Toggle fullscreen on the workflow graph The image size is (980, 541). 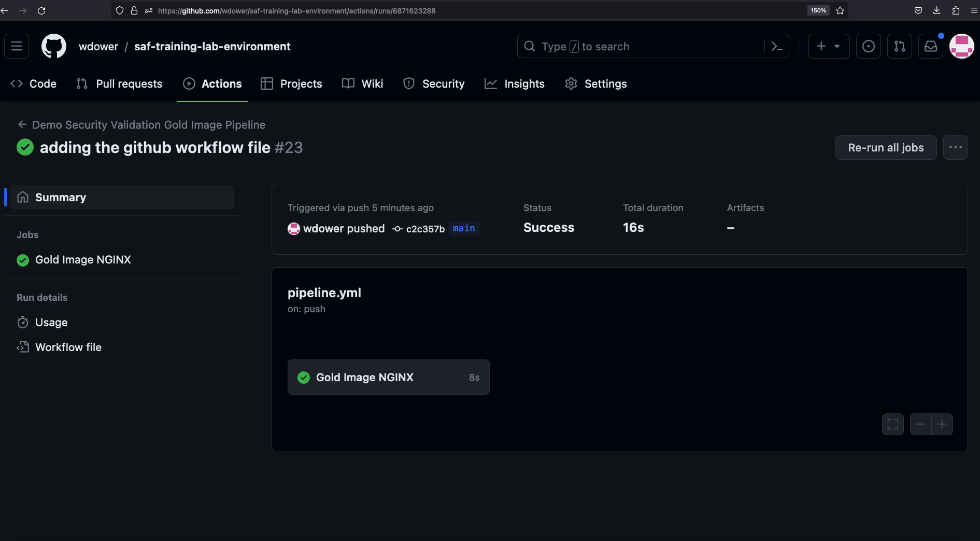click(x=892, y=424)
